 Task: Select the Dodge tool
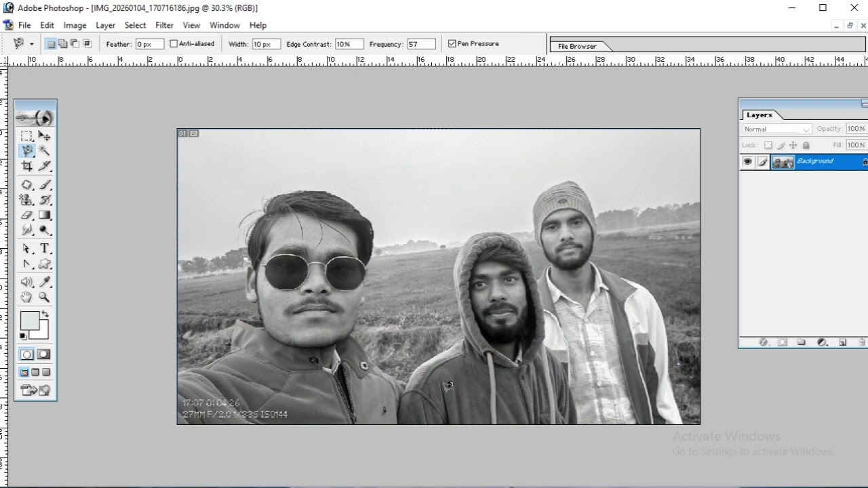(44, 230)
